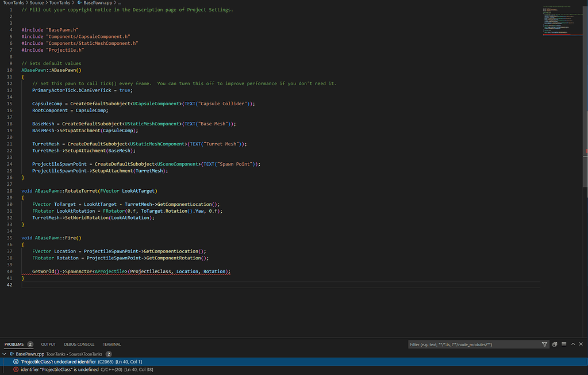Switch to the TERMINAL tab
Image resolution: width=588 pixels, height=375 pixels.
(x=112, y=345)
